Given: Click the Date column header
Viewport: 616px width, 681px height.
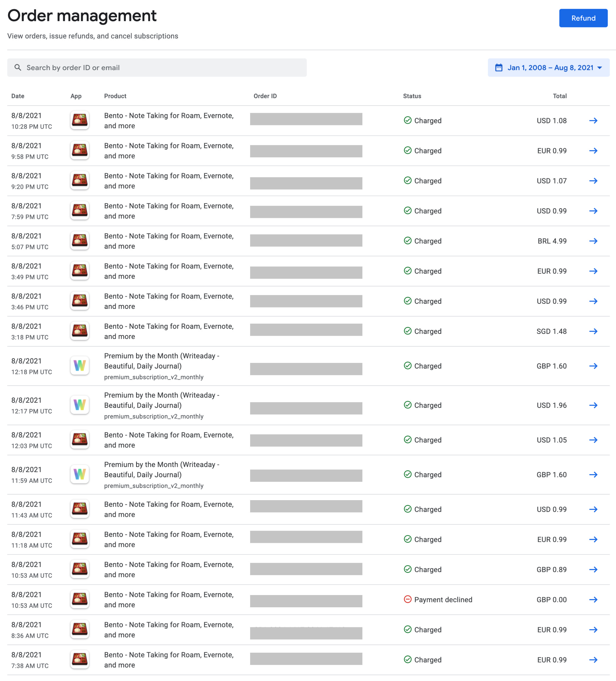Looking at the screenshot, I should click(18, 96).
